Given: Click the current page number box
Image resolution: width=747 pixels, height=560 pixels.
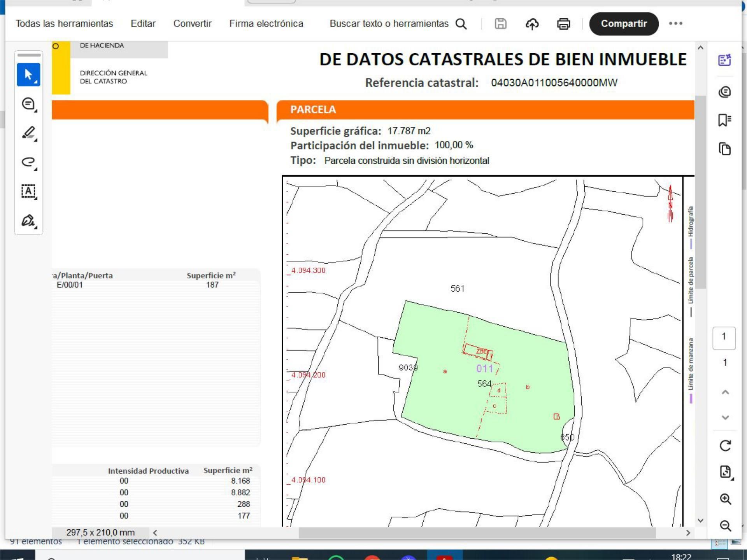Looking at the screenshot, I should pyautogui.click(x=724, y=338).
